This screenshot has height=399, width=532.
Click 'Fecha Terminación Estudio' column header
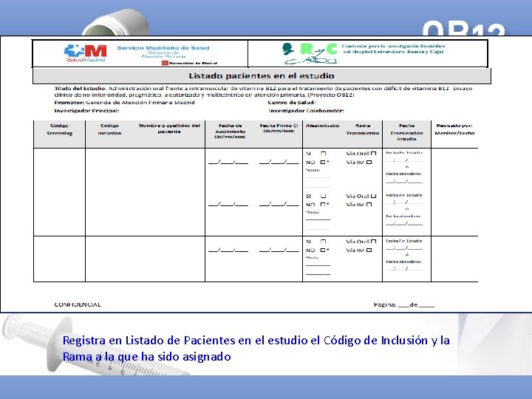click(407, 132)
